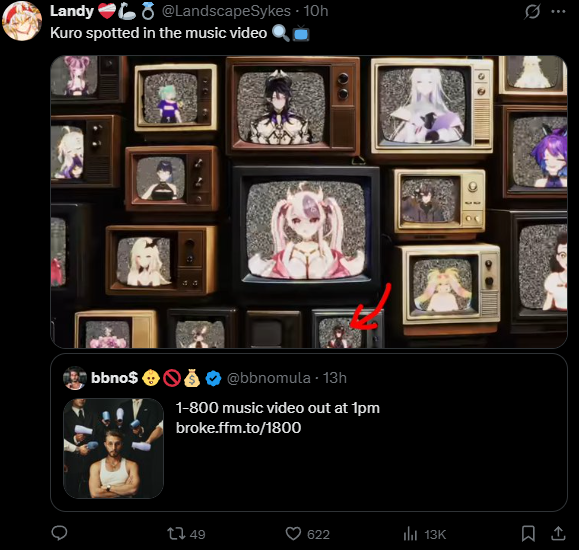The width and height of the screenshot is (579, 550).
Task: Click the bbno$ display name
Action: [114, 378]
